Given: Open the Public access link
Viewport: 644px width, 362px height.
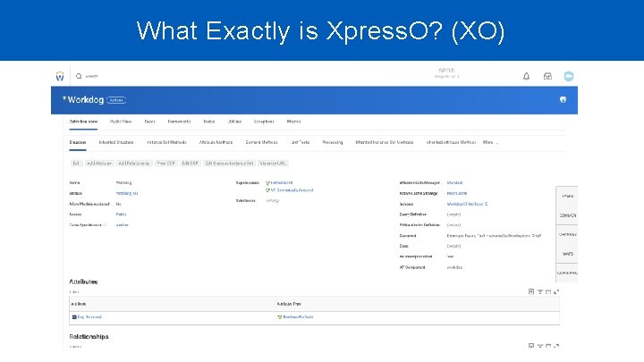Looking at the screenshot, I should click(121, 215).
